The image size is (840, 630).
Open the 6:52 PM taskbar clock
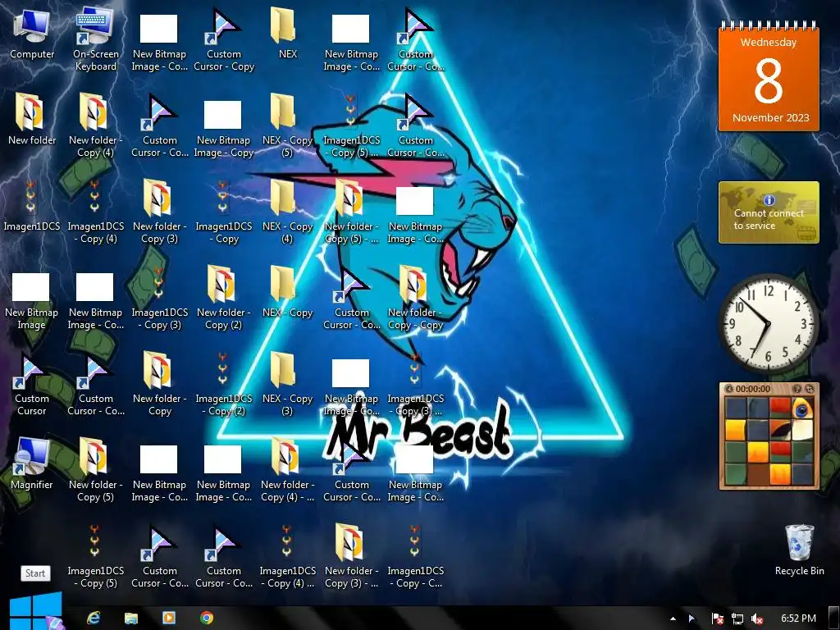798,619
